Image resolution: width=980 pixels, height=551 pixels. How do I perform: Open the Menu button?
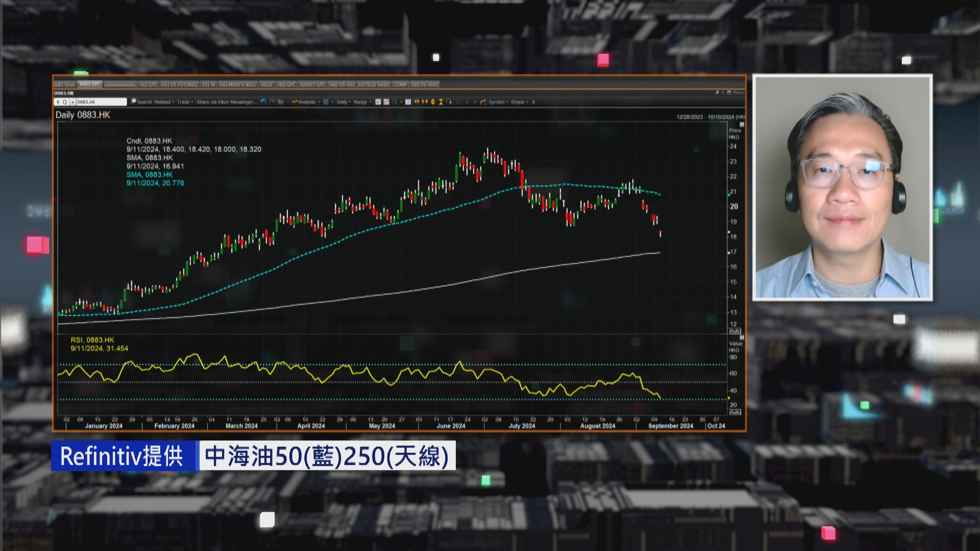click(x=739, y=92)
